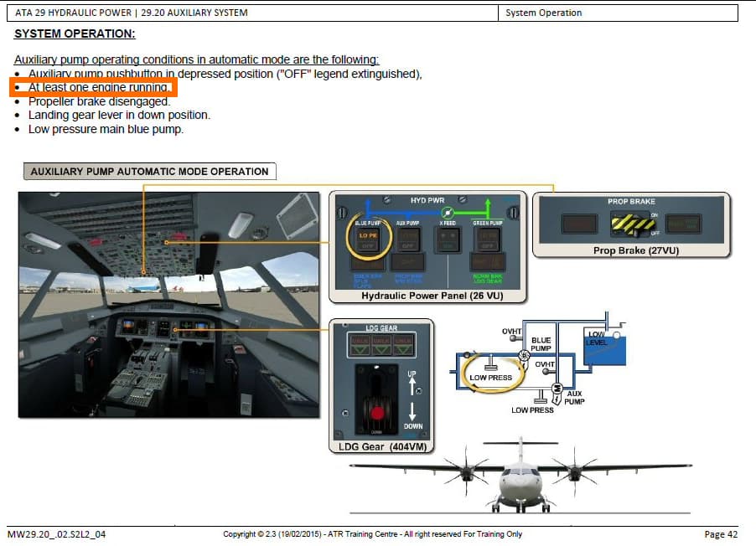Screen dimensions: 756x546
Task: Click the LOW PRESS label below aux pump line
Action: (x=532, y=410)
